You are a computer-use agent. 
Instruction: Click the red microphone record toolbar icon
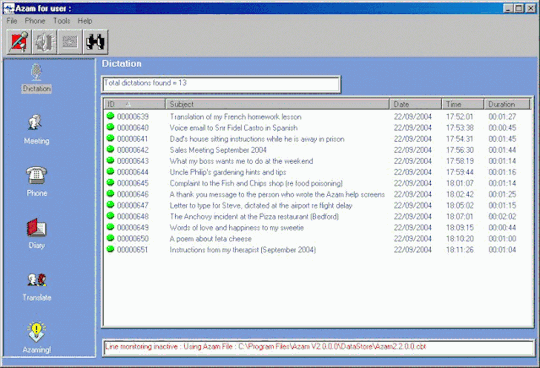point(19,42)
